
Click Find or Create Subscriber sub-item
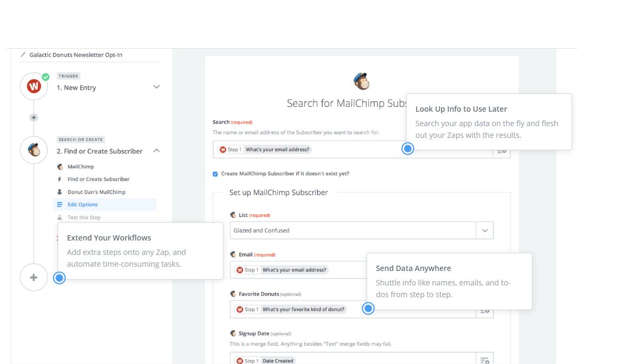tap(98, 179)
